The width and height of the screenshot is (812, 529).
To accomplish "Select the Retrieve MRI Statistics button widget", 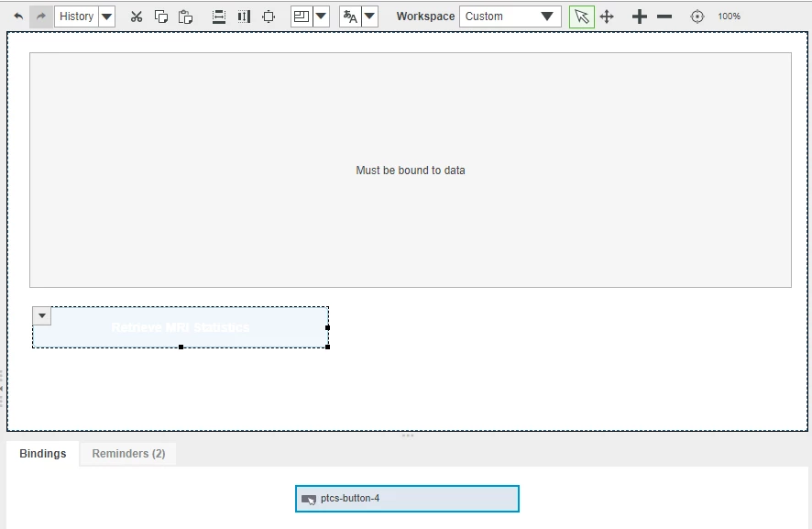I will pos(181,327).
